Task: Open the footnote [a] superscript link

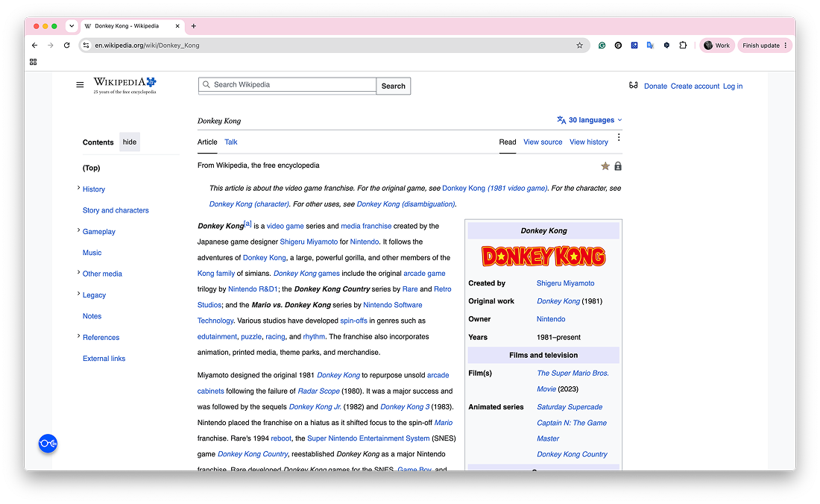Action: pyautogui.click(x=248, y=224)
